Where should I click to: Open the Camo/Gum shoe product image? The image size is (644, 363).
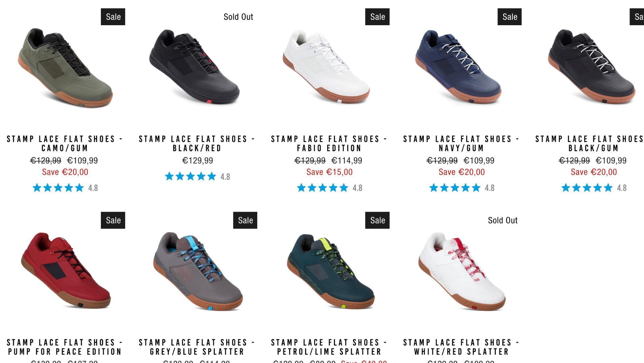(65, 68)
